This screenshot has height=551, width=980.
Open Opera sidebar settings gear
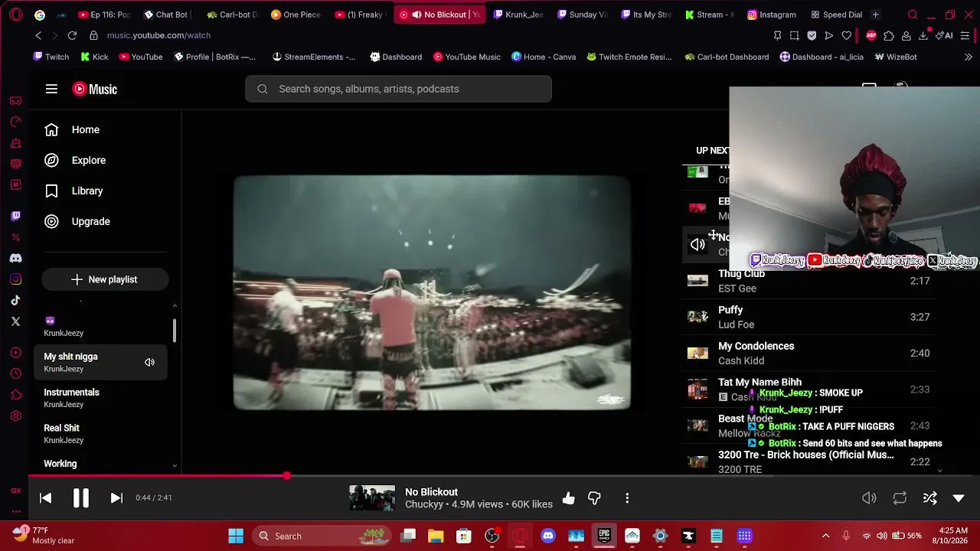pyautogui.click(x=15, y=416)
